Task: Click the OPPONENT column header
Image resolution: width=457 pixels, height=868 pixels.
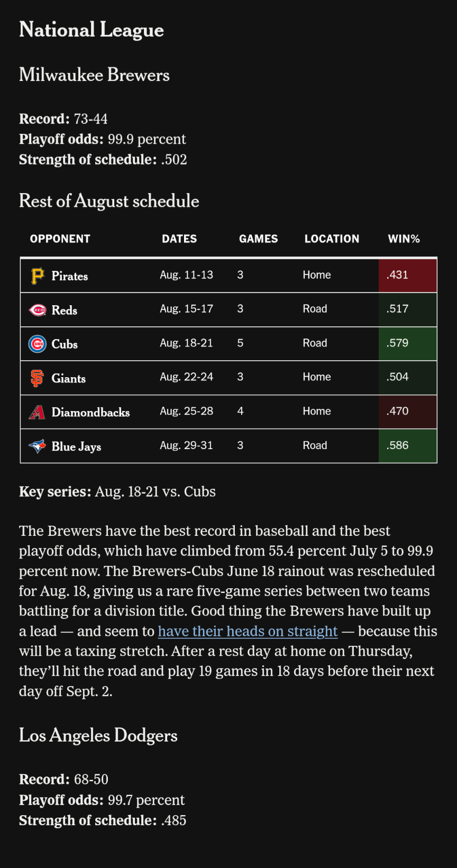Action: 60,239
